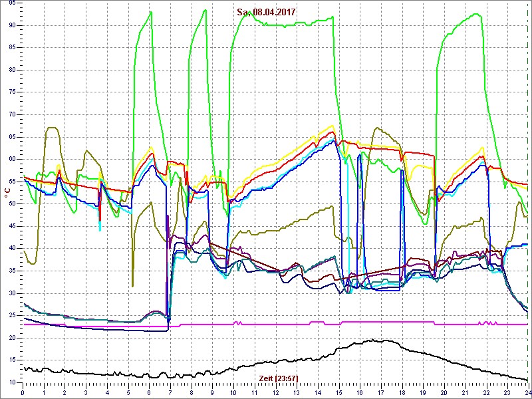Click hour 3 label on the time axis
This screenshot has height=399, width=532.
[x=86, y=392]
